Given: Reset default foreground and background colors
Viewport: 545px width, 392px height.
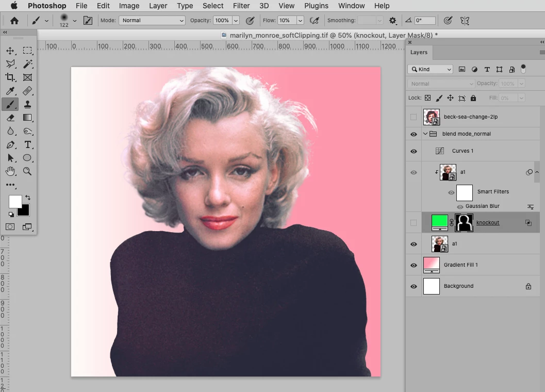Looking at the screenshot, I should coord(11,214).
